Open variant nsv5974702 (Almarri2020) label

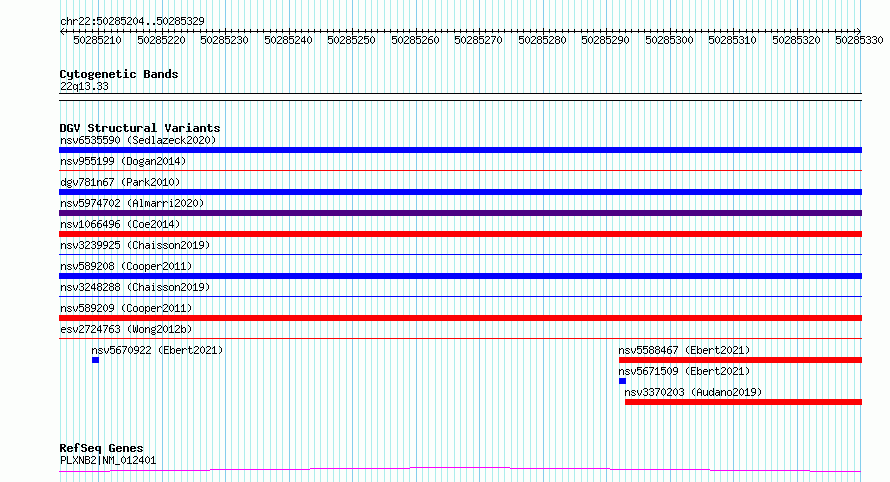tap(132, 203)
